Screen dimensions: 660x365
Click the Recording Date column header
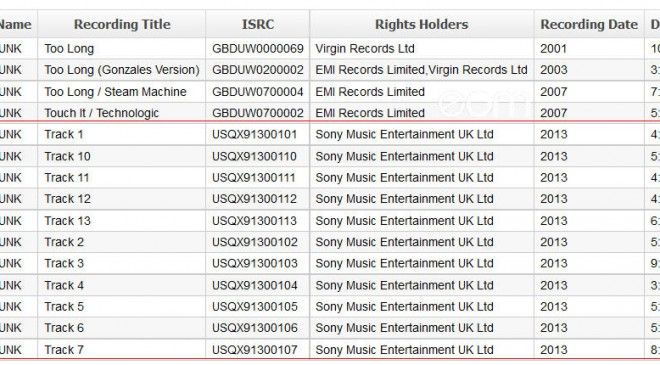click(x=589, y=24)
